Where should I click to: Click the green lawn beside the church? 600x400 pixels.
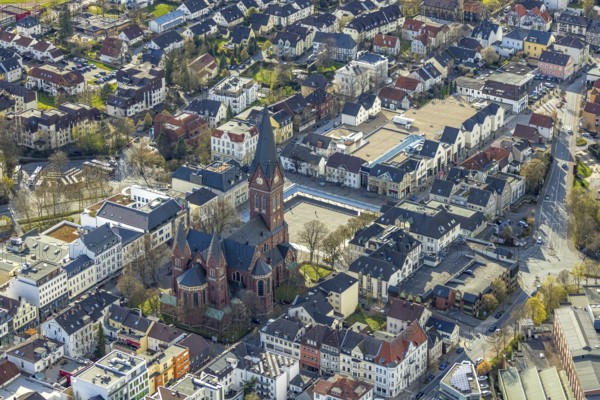point(313,271)
